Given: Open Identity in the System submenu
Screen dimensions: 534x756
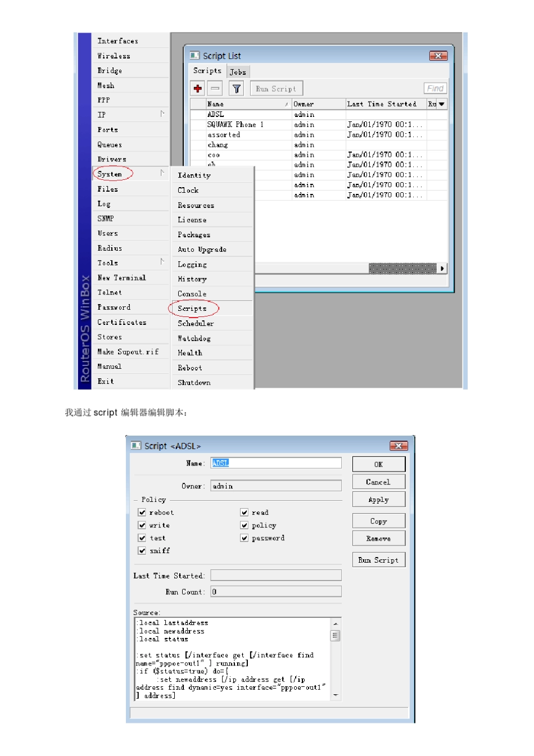Looking at the screenshot, I should click(x=212, y=175).
